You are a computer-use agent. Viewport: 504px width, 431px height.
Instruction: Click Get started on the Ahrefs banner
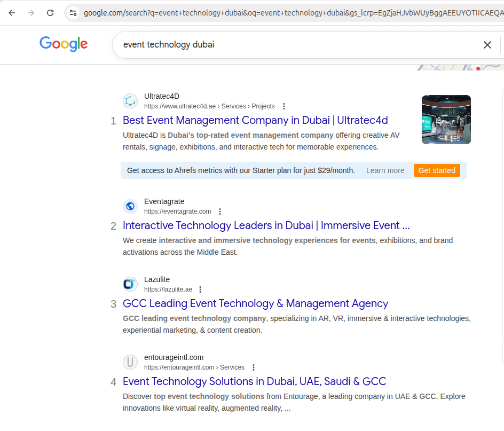[x=437, y=170]
